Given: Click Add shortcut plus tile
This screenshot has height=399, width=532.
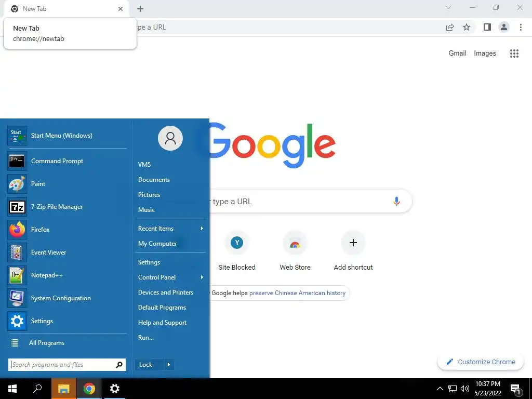Looking at the screenshot, I should pos(353,251).
